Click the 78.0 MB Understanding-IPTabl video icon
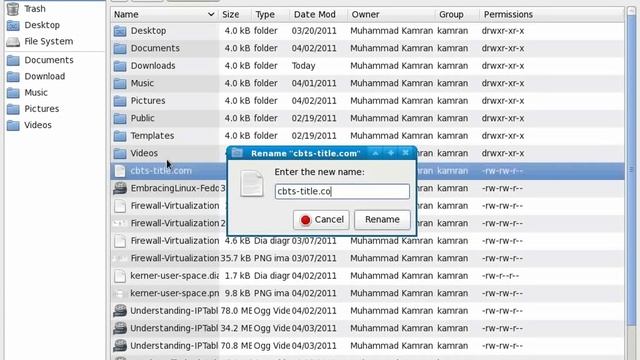Screen dimensions: 640x360 click(x=120, y=311)
